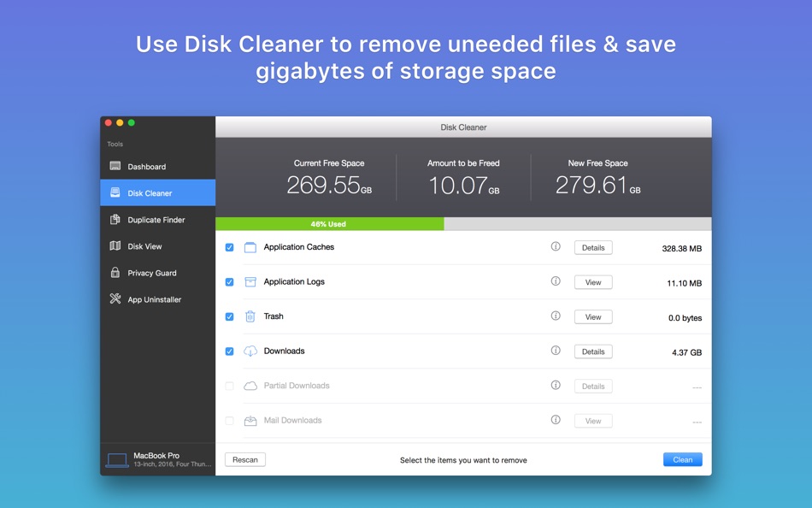
Task: Click View for Application Logs
Action: [593, 282]
